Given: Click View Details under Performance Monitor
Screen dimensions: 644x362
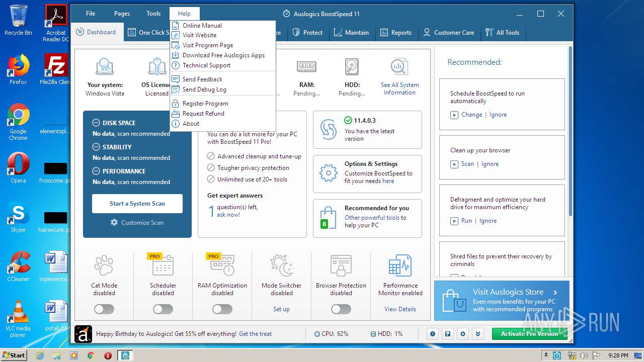Looking at the screenshot, I should [x=400, y=309].
